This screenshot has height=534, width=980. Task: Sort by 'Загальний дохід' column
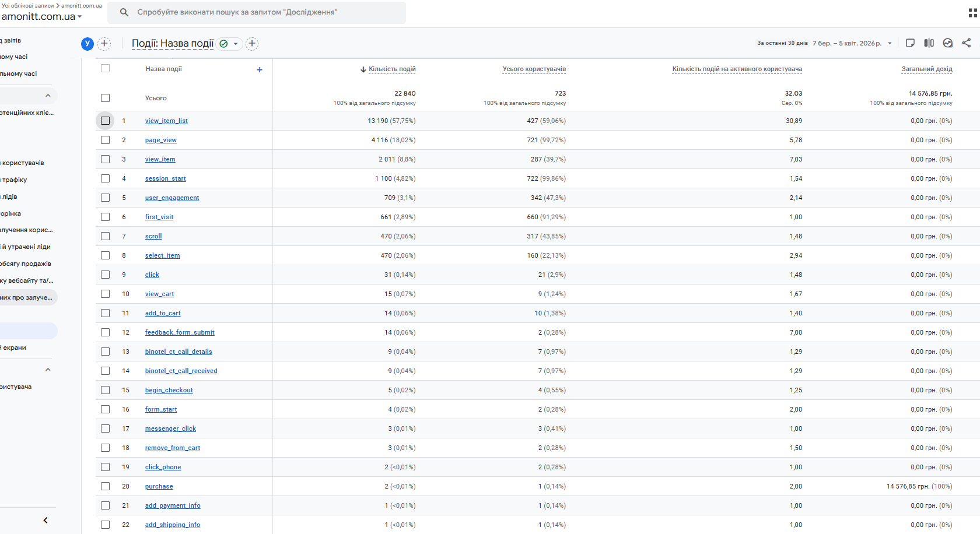pyautogui.click(x=927, y=69)
